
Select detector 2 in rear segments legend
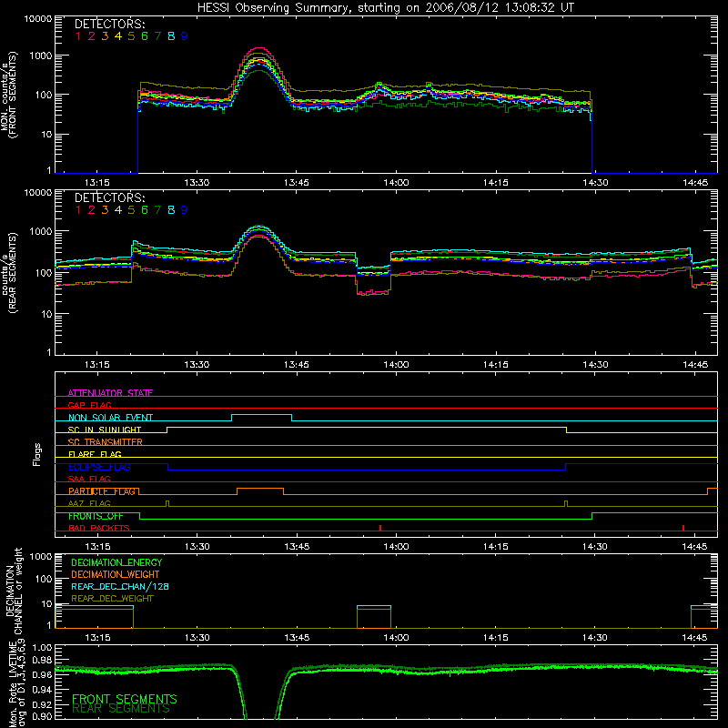tap(92, 210)
